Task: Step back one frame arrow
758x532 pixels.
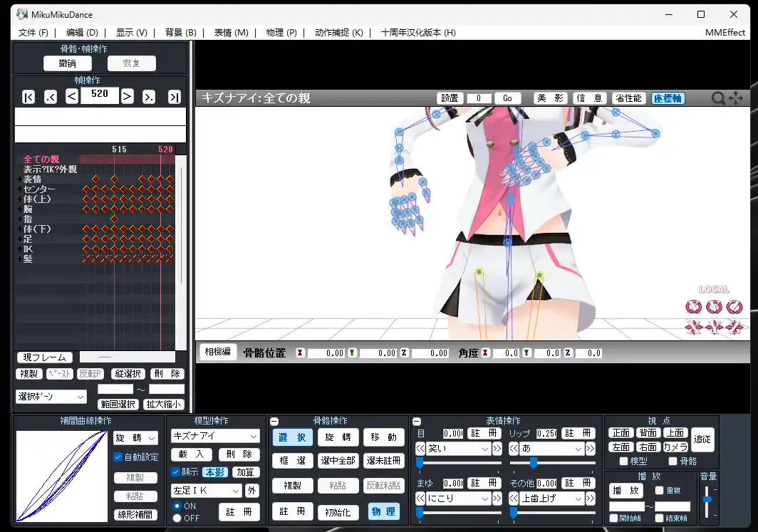Action: 71,96
